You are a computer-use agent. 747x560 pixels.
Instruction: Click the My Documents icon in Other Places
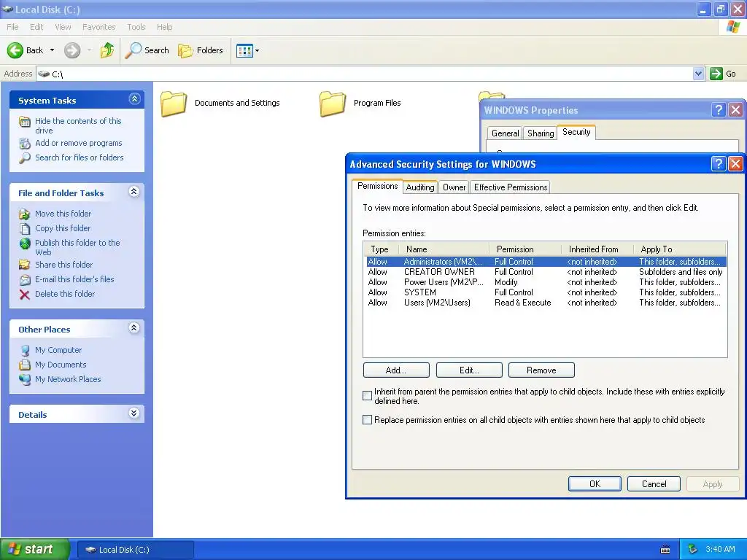point(25,365)
